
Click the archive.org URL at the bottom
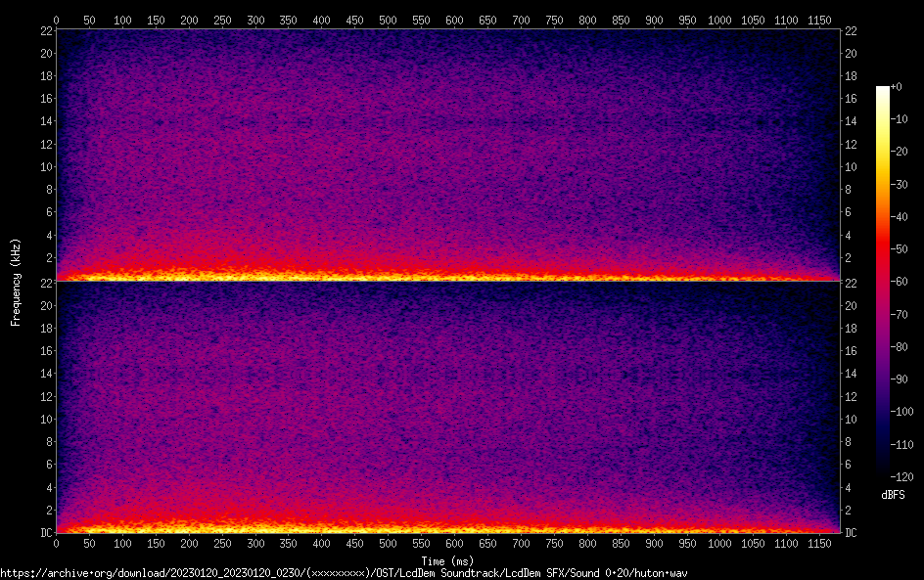[343, 573]
